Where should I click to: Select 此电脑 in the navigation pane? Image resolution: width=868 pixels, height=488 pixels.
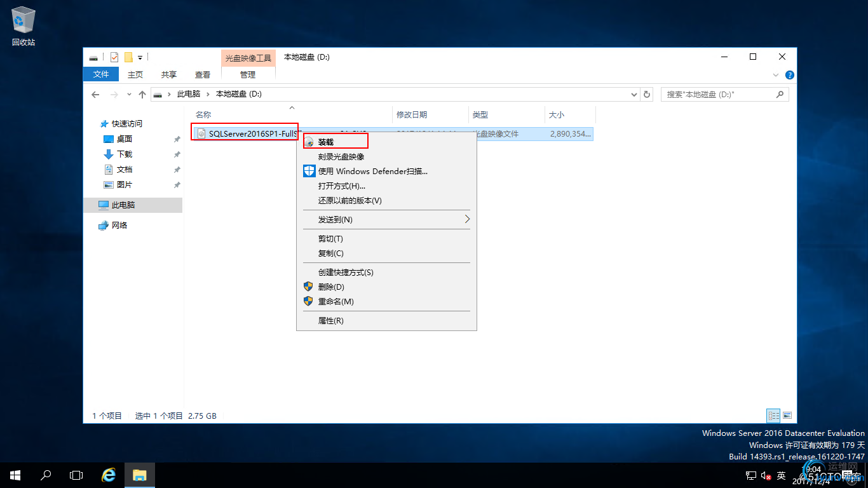[133, 205]
